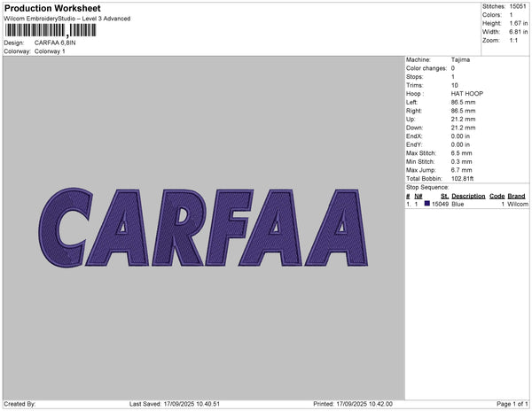Click the 'Blue' thread description
The height and width of the screenshot is (411, 532).
click(x=458, y=204)
